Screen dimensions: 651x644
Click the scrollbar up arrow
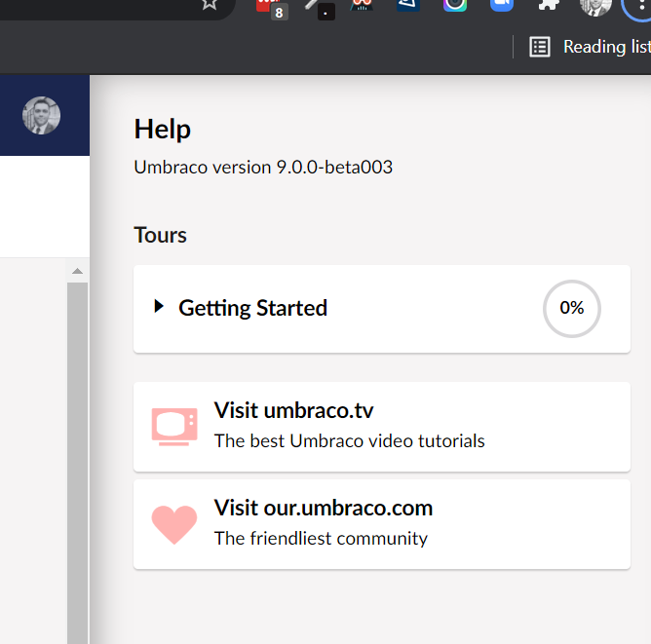tap(77, 271)
